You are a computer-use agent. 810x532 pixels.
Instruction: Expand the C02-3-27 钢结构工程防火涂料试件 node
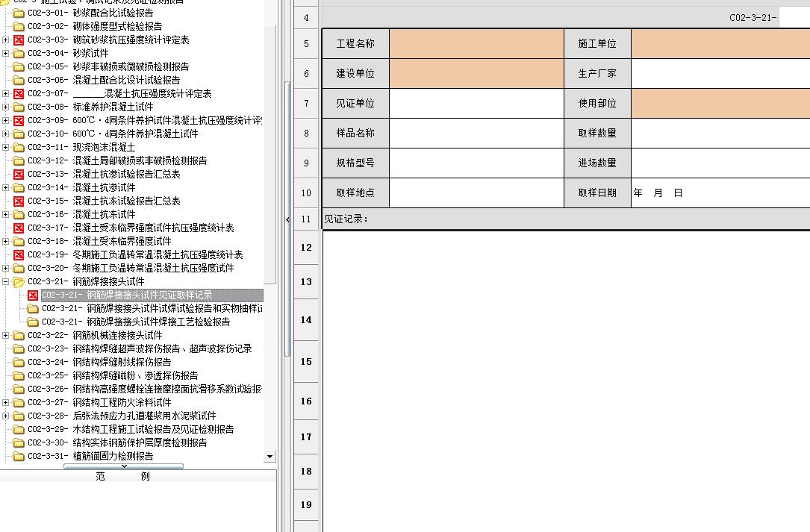click(6, 402)
